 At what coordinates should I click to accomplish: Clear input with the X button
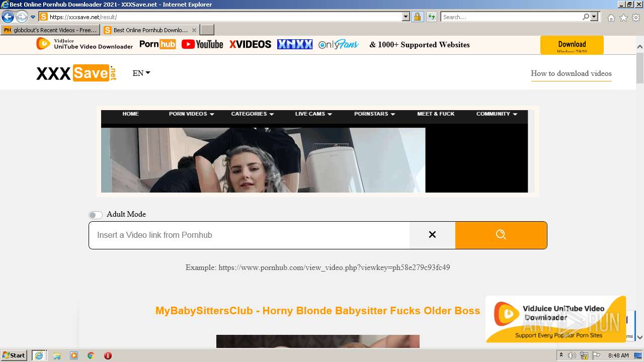(x=432, y=235)
